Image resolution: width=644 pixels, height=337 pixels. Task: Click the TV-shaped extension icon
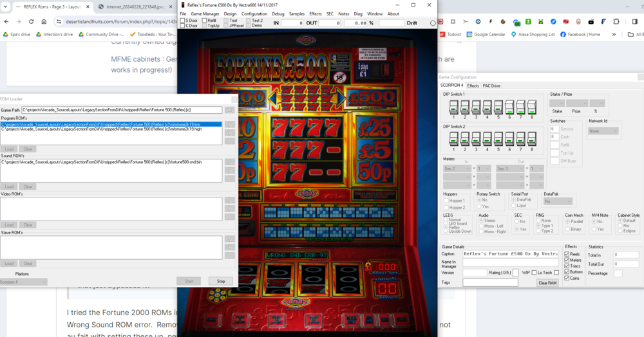pyautogui.click(x=591, y=21)
